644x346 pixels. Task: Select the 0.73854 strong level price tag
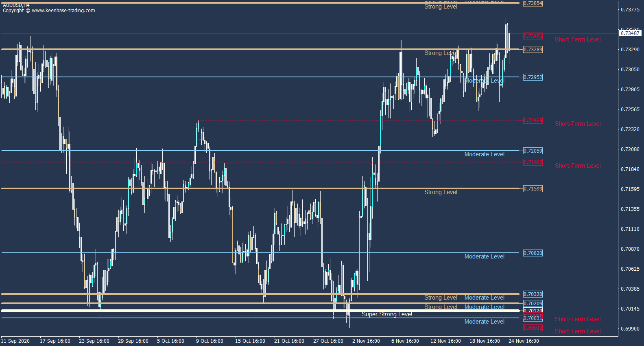(x=533, y=3)
